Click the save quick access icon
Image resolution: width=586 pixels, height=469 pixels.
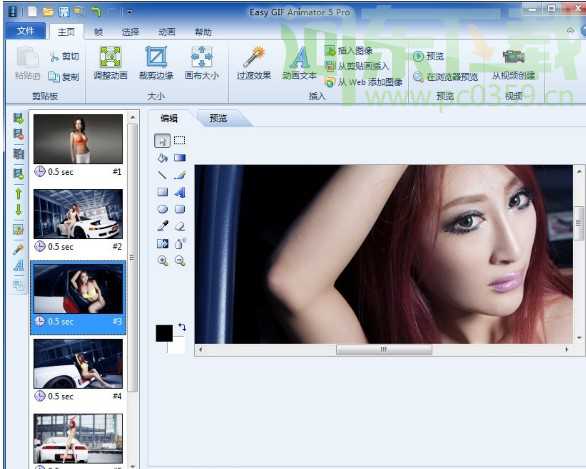coord(64,12)
